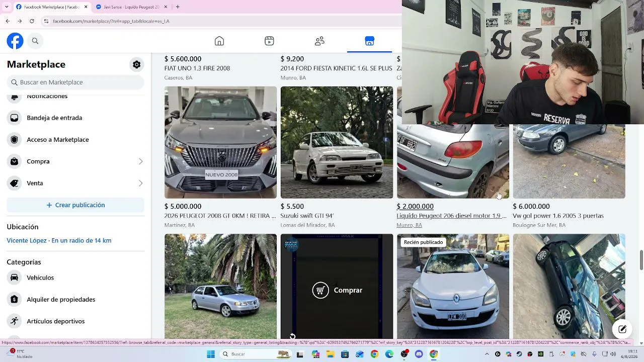Screen dimensions: 644x362
Task: Click Buscar en Marketplace search field
Action: click(x=75, y=82)
